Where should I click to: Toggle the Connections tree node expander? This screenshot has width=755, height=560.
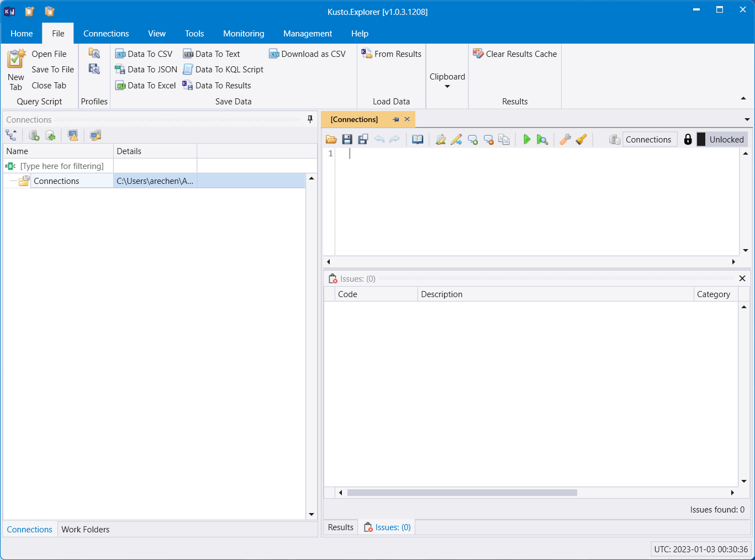click(x=13, y=181)
